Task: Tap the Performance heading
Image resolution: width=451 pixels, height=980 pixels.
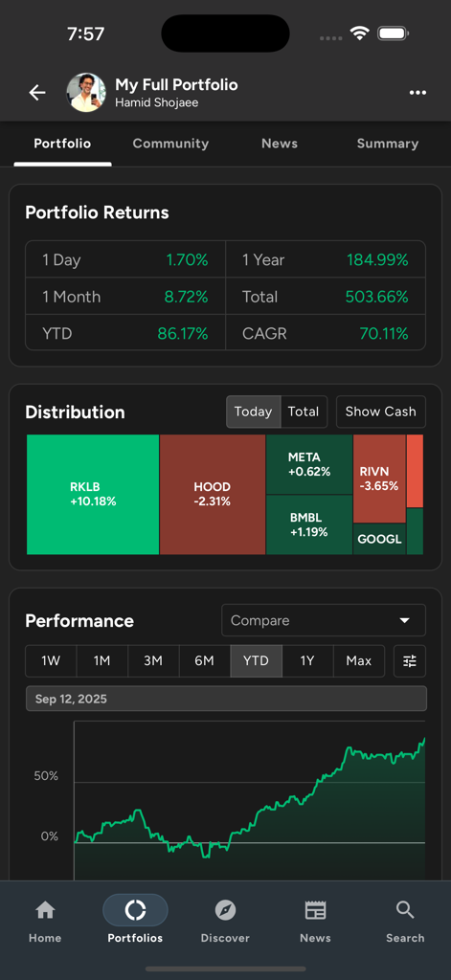Action: click(79, 620)
